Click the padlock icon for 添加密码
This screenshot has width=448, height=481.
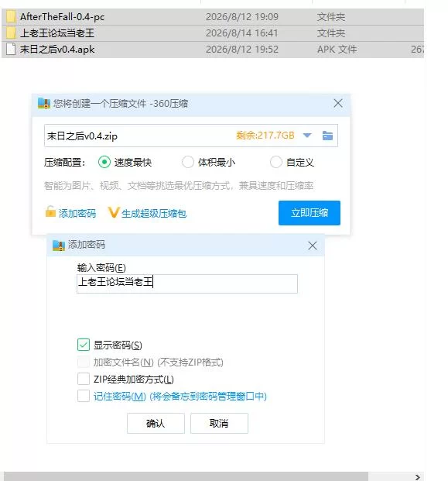coord(50,211)
